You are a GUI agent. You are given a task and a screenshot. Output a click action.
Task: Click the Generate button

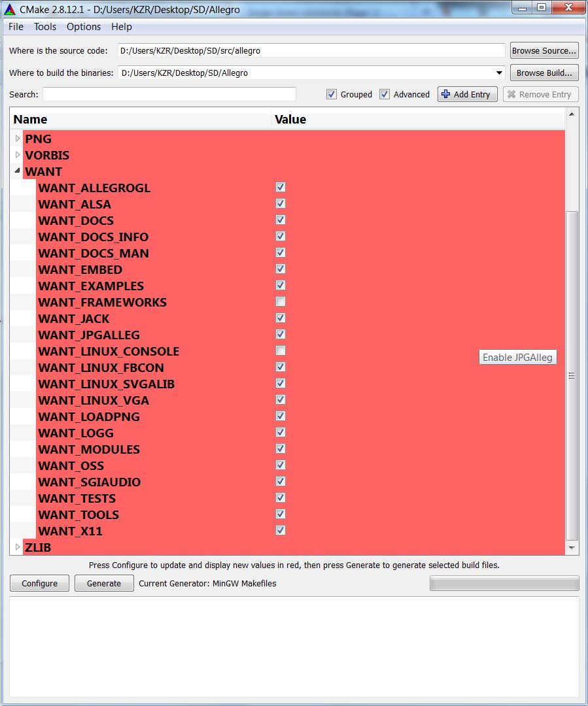pos(104,583)
